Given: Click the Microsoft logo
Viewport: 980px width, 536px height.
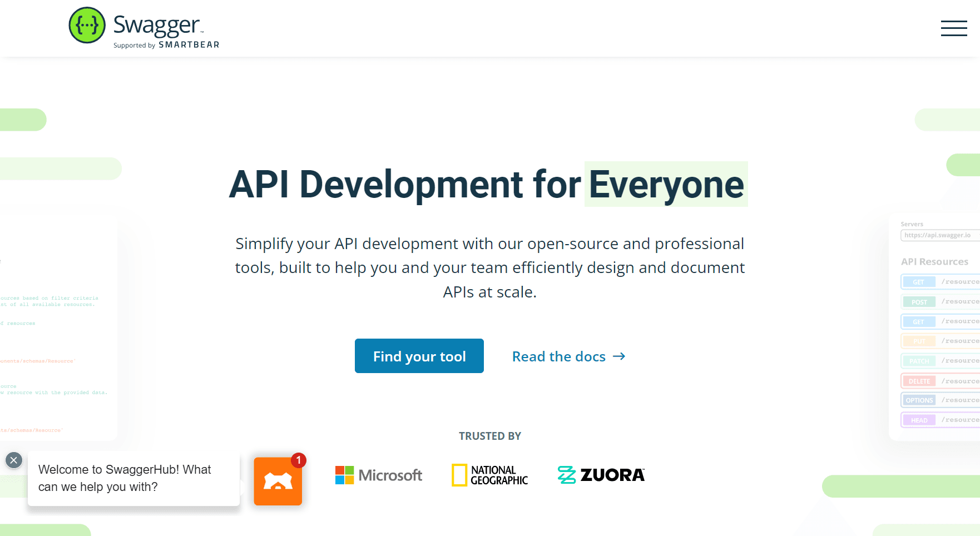Looking at the screenshot, I should 379,475.
